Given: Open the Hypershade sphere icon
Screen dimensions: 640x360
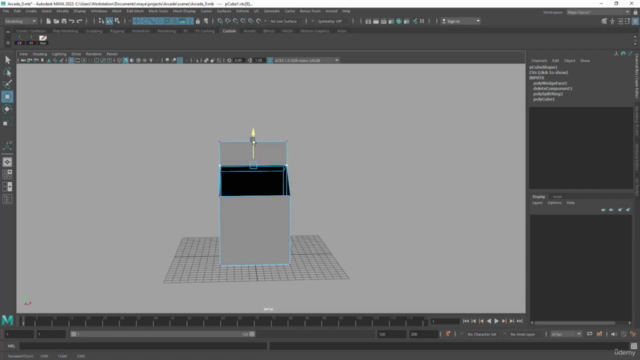Looking at the screenshot, I should pos(399,21).
